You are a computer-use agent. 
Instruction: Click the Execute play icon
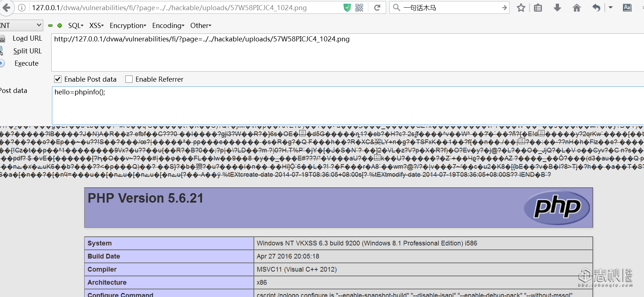[2, 63]
